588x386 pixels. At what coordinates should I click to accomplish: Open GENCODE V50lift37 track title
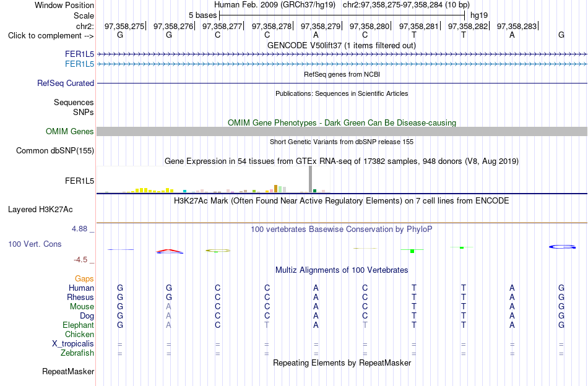click(x=341, y=45)
